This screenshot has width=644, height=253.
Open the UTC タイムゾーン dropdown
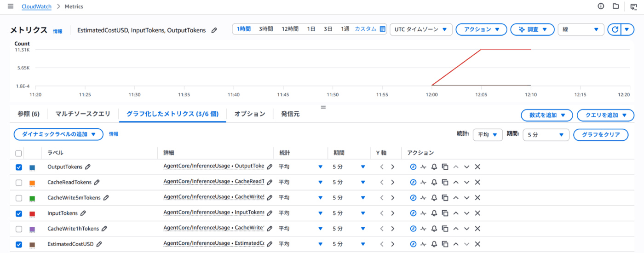(x=420, y=29)
